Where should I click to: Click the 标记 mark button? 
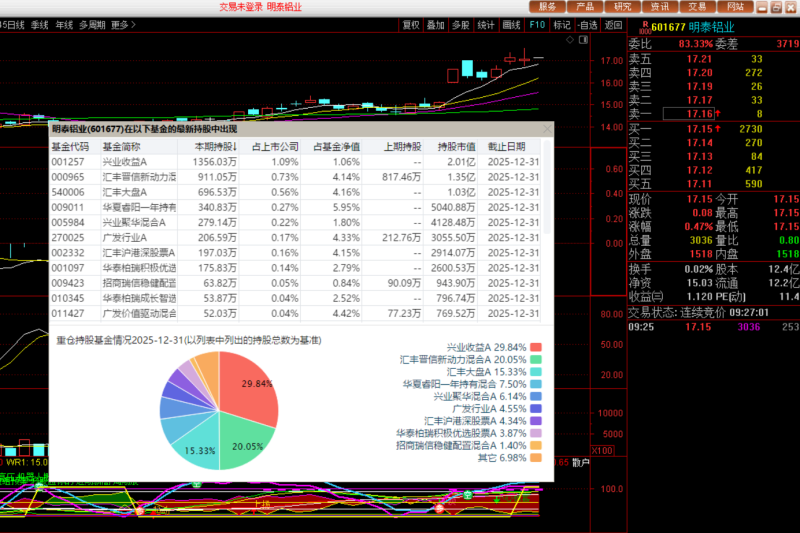coord(562,25)
